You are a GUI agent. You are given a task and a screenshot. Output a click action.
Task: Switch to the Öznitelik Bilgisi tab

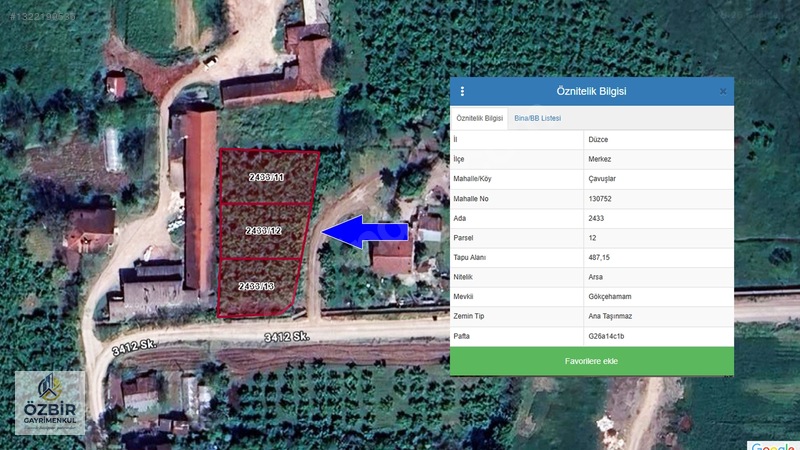(480, 118)
